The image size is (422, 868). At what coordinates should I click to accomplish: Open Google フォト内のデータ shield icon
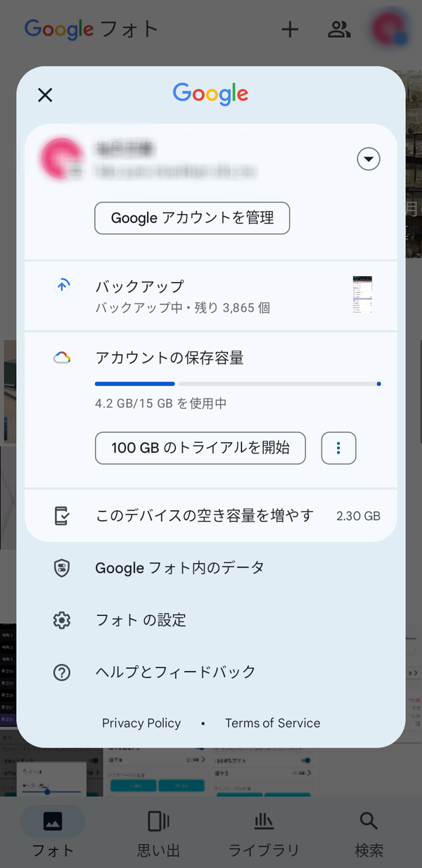pos(62,567)
